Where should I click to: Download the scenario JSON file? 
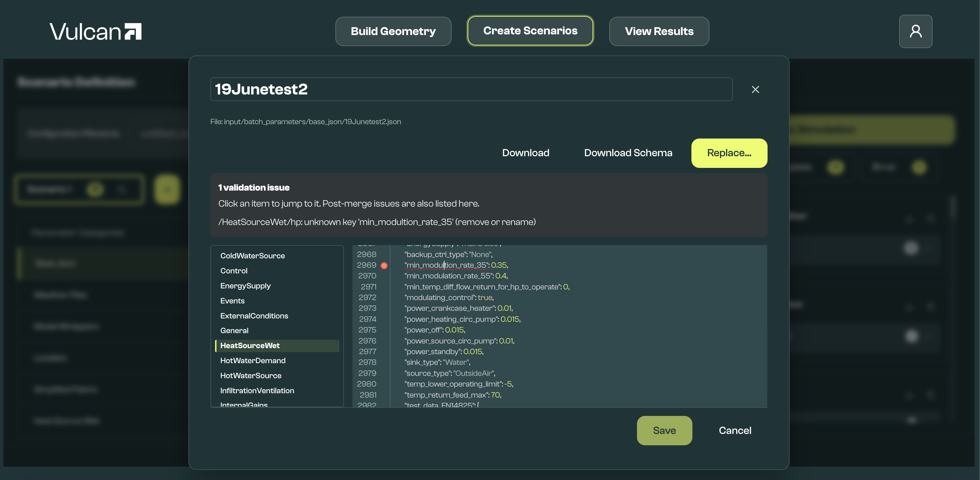tap(525, 153)
